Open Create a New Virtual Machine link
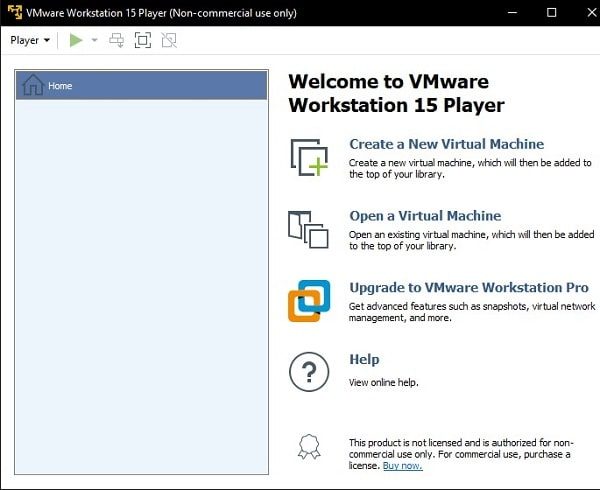The width and height of the screenshot is (600, 490). tap(447, 144)
